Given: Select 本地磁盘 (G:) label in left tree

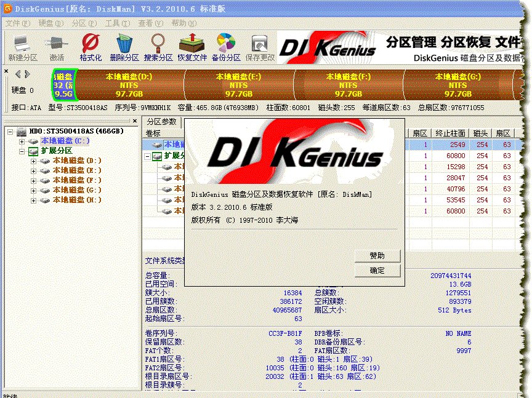Looking at the screenshot, I should pos(77,190).
